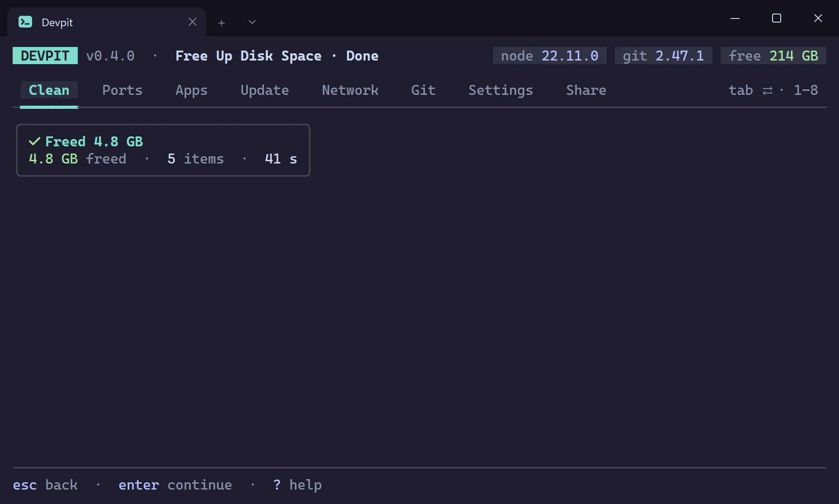
Task: Open the Git tab
Action: click(x=423, y=90)
